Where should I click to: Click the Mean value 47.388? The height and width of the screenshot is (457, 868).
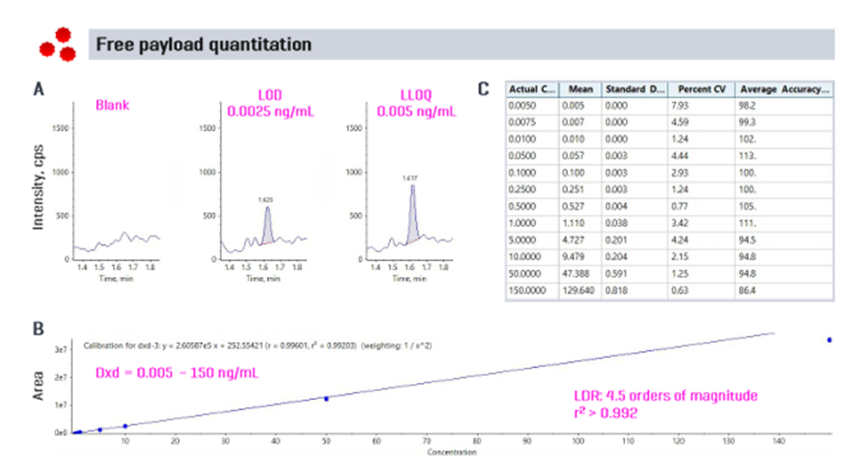[576, 273]
